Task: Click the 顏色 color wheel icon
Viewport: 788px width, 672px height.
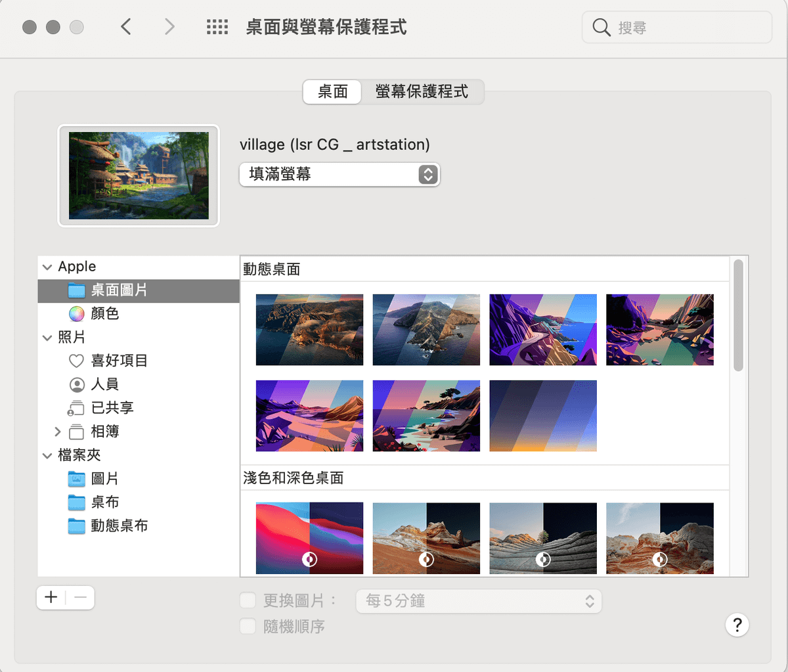Action: [77, 314]
